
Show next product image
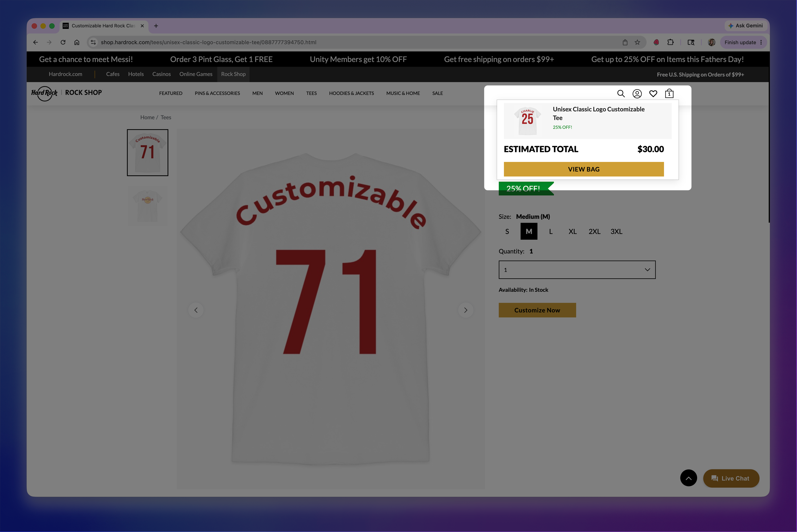465,310
